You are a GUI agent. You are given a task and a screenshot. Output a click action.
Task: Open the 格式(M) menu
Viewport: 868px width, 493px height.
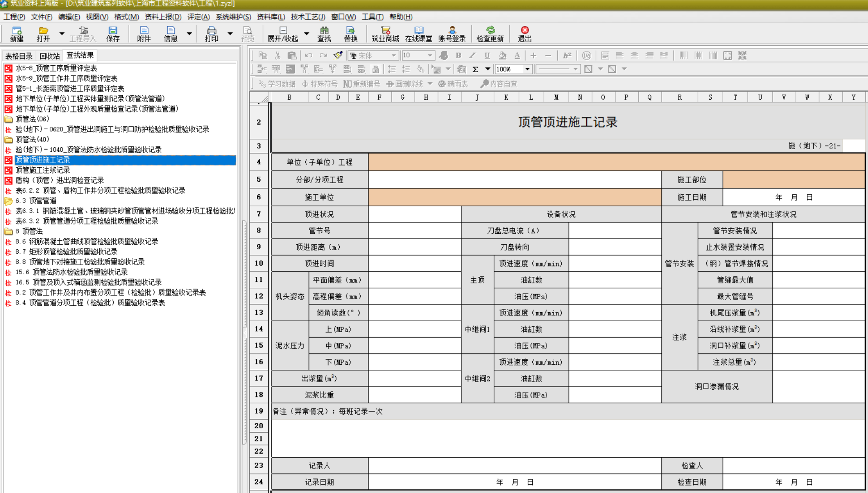coord(126,17)
